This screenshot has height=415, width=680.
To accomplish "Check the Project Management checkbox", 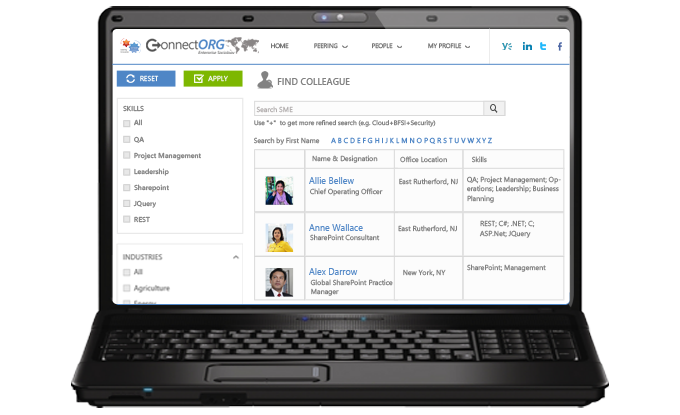I will [x=127, y=155].
